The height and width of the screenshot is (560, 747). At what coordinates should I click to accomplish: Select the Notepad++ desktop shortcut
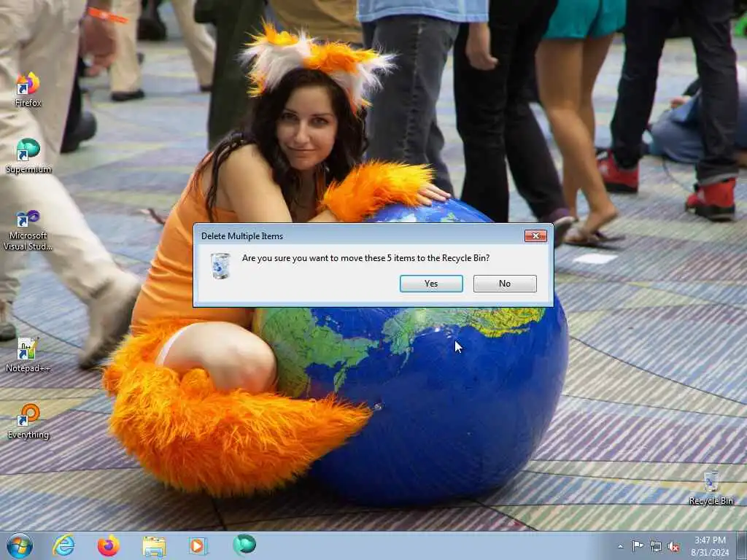(x=28, y=355)
